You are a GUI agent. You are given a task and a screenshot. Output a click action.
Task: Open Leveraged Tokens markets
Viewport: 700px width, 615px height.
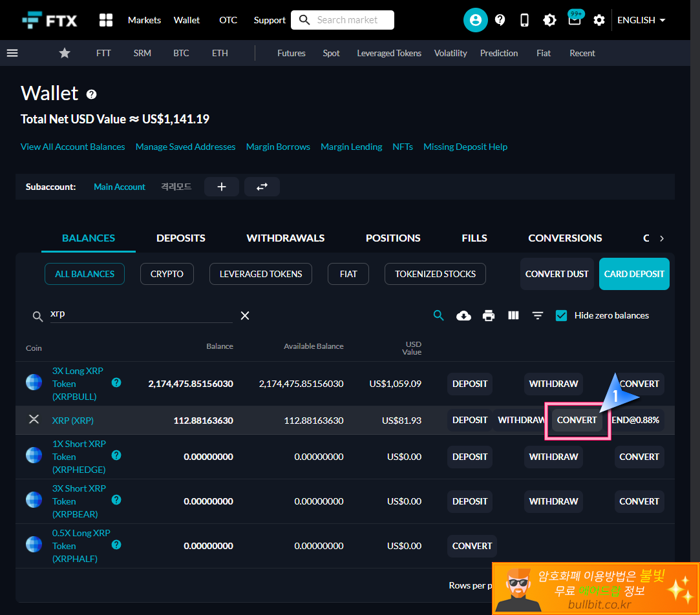click(389, 53)
